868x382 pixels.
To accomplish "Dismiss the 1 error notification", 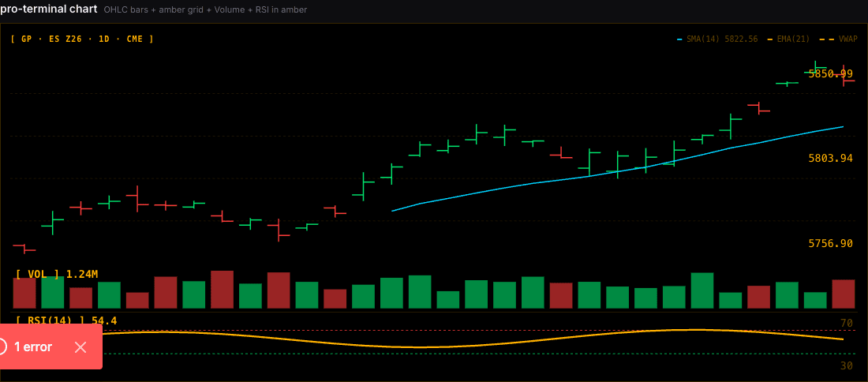I will [80, 347].
